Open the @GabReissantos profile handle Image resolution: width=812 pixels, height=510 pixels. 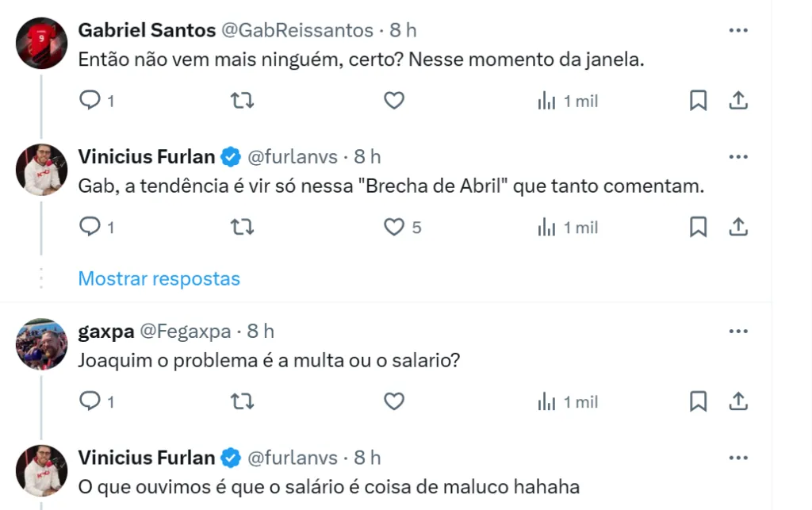tap(297, 30)
